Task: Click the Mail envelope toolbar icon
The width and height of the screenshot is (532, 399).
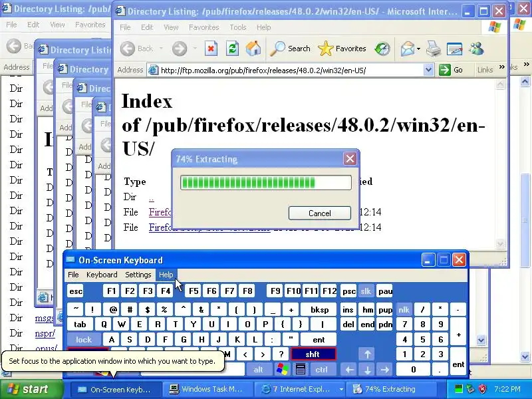Action: [408, 49]
